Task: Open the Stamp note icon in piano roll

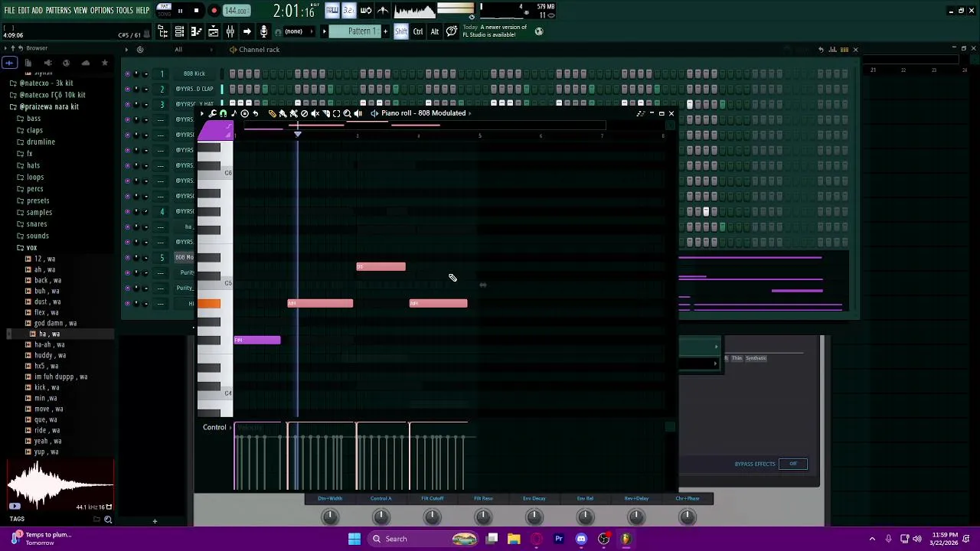Action: (234, 113)
